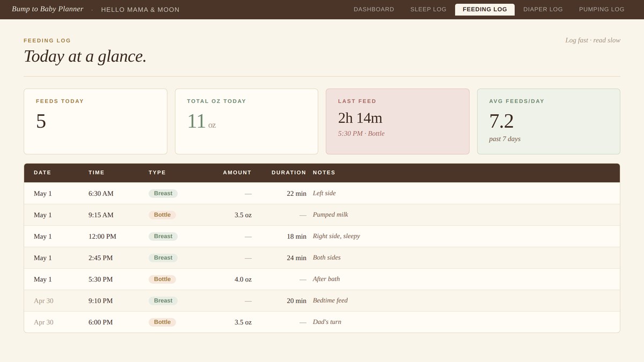Click the 4.0 oz amount cell

coord(243,279)
